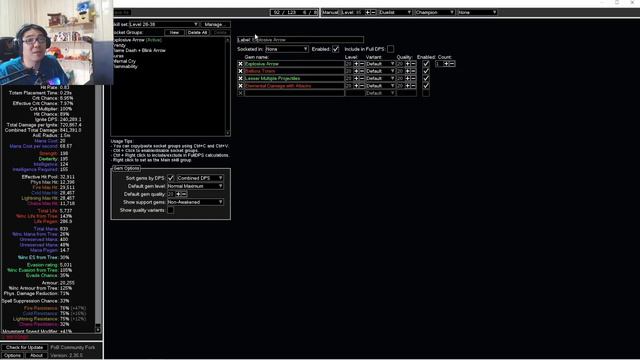
Task: Raise Explosive Arrow gem quality with plus
Action: [408, 64]
